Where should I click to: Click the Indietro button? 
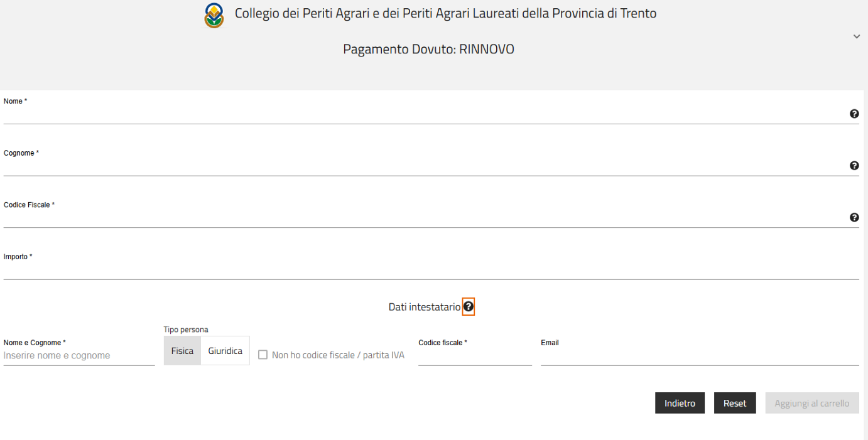point(680,404)
